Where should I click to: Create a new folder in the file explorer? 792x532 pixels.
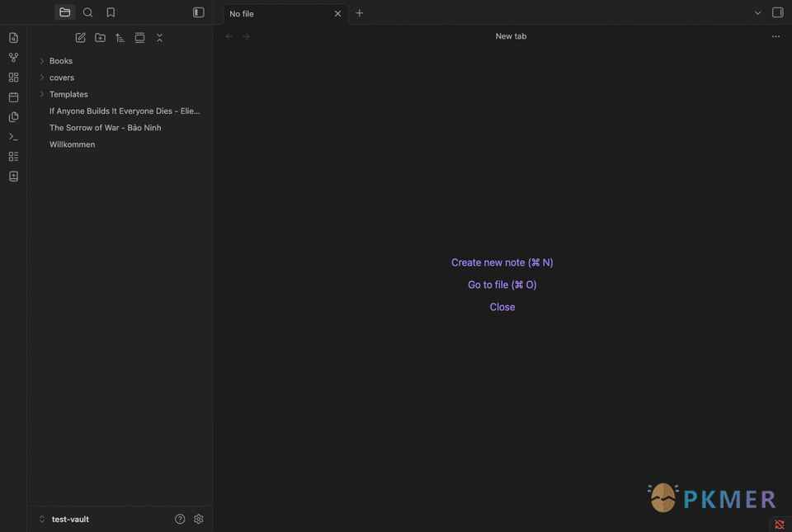click(x=100, y=38)
